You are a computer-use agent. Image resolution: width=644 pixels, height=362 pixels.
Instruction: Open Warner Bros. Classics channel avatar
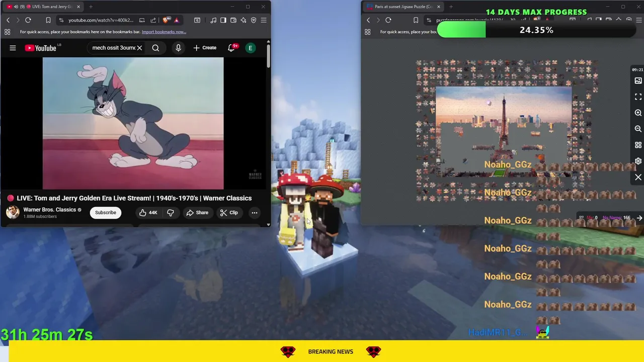click(13, 212)
